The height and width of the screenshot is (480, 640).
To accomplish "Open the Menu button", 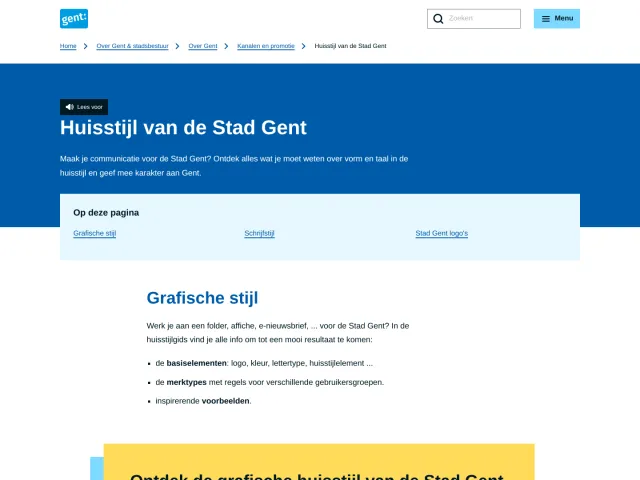I will pos(557,19).
